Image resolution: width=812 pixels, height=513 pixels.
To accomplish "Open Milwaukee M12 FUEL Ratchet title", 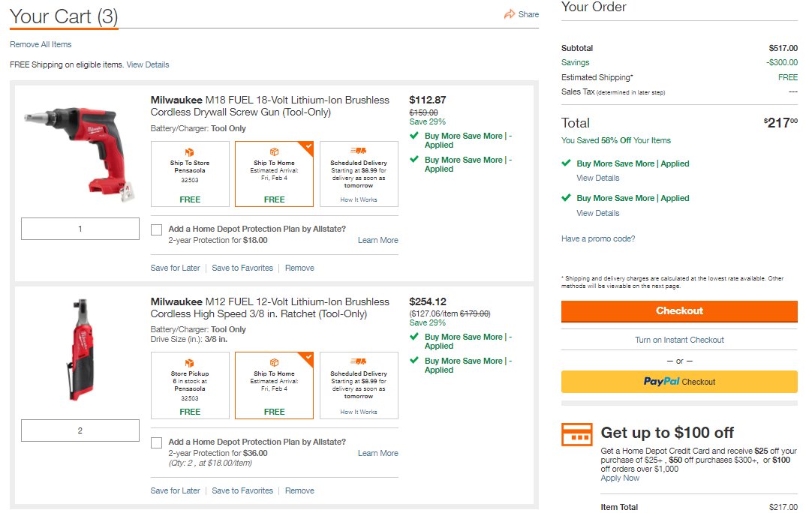I will tap(270, 308).
